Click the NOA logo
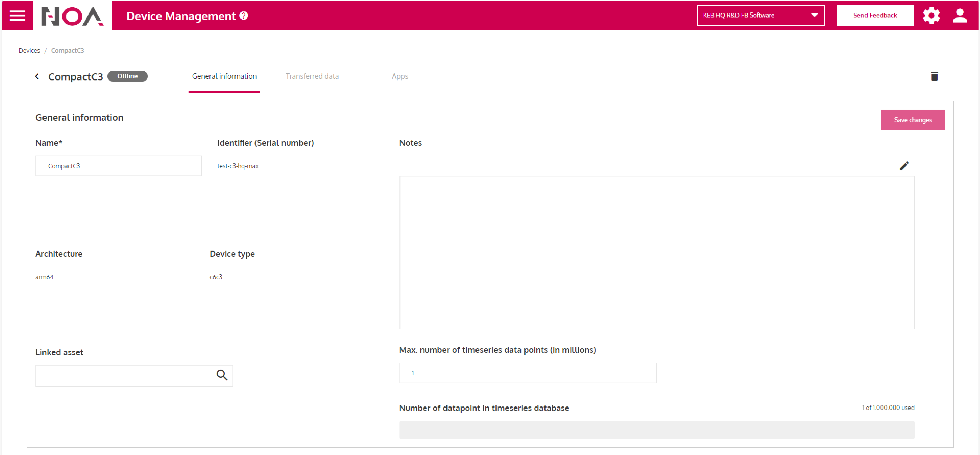Screen dimensions: 980x455 coord(72,16)
